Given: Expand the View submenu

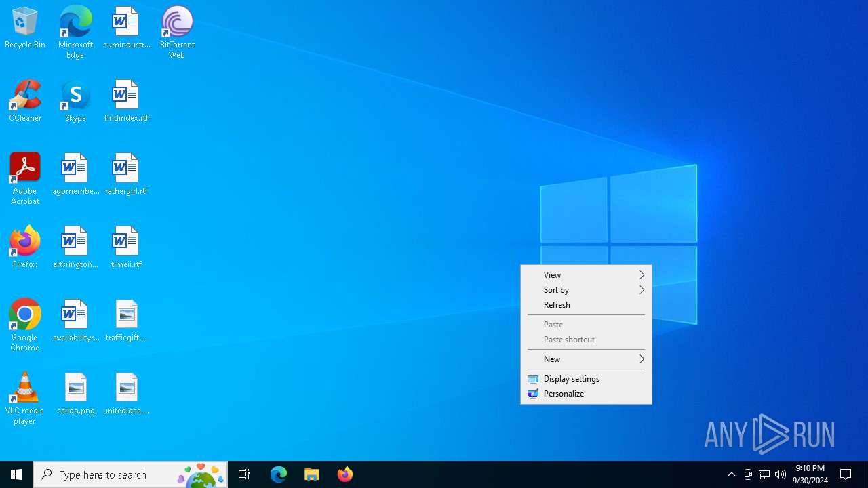Looking at the screenshot, I should pyautogui.click(x=586, y=275).
